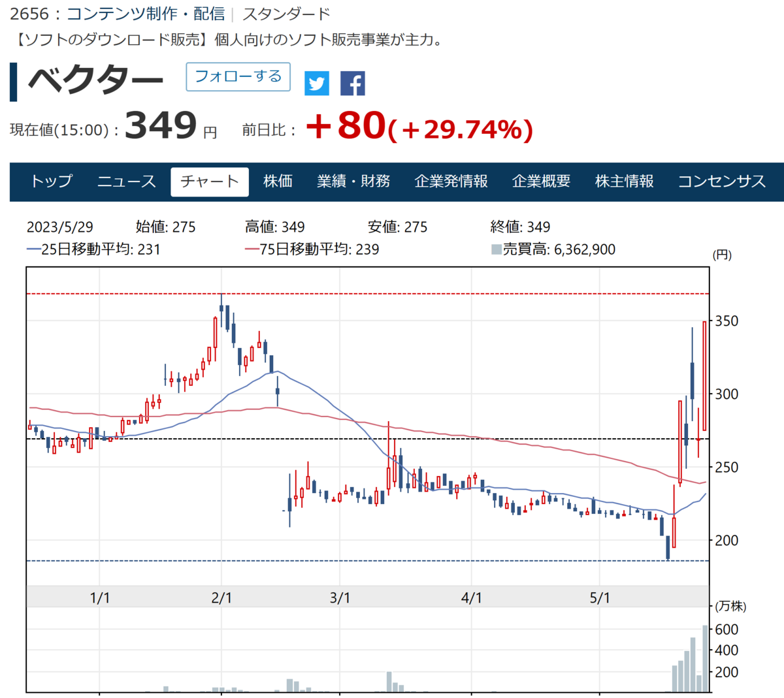Viewport: 784px width, 698px height.
Task: Click the 5/1 date label on axis
Action: pos(600,597)
